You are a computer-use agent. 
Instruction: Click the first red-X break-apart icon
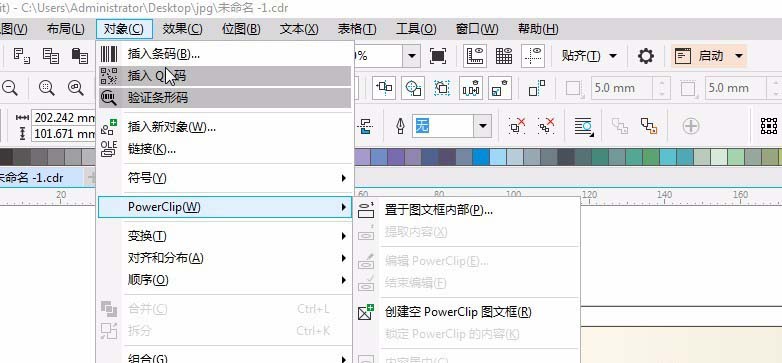pos(517,126)
